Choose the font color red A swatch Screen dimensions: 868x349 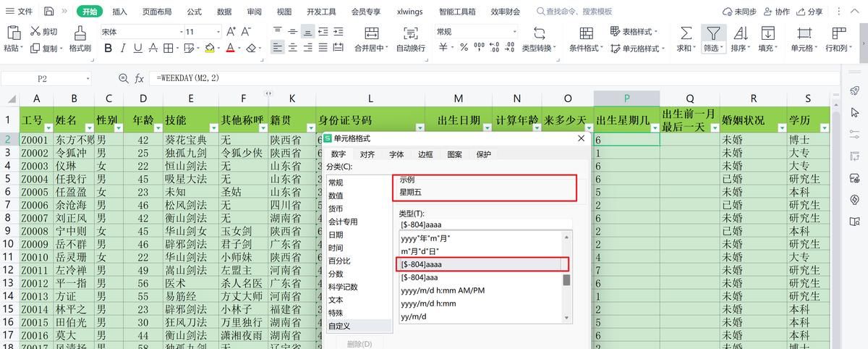229,48
